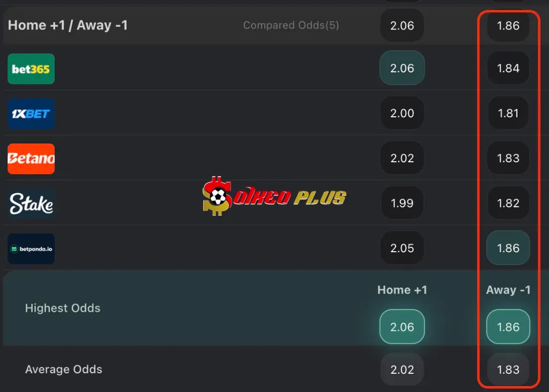
Task: Select the Average Odds 1.83 value
Action: tap(508, 369)
